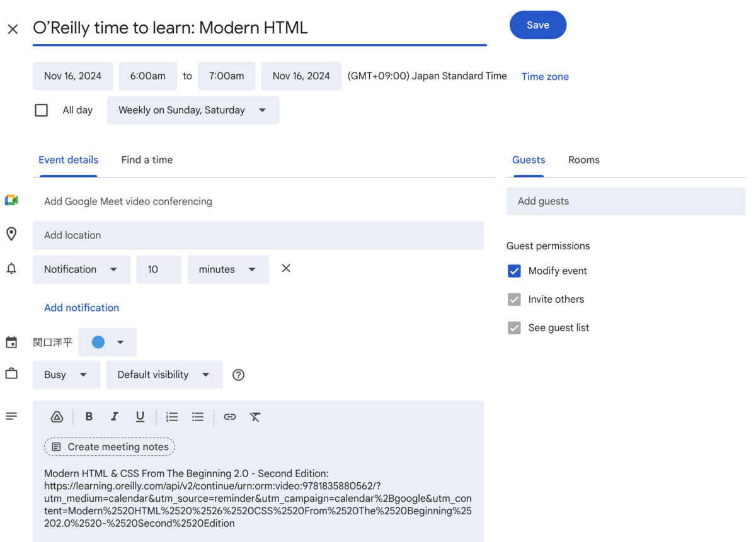Image resolution: width=756 pixels, height=542 pixels.
Task: Open the end time 7:00am picker
Action: point(227,76)
